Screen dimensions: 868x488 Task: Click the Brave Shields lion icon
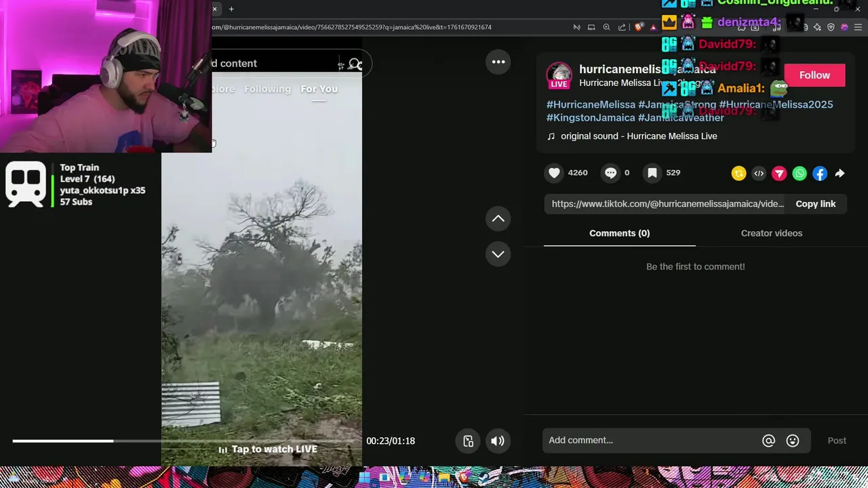tap(639, 27)
